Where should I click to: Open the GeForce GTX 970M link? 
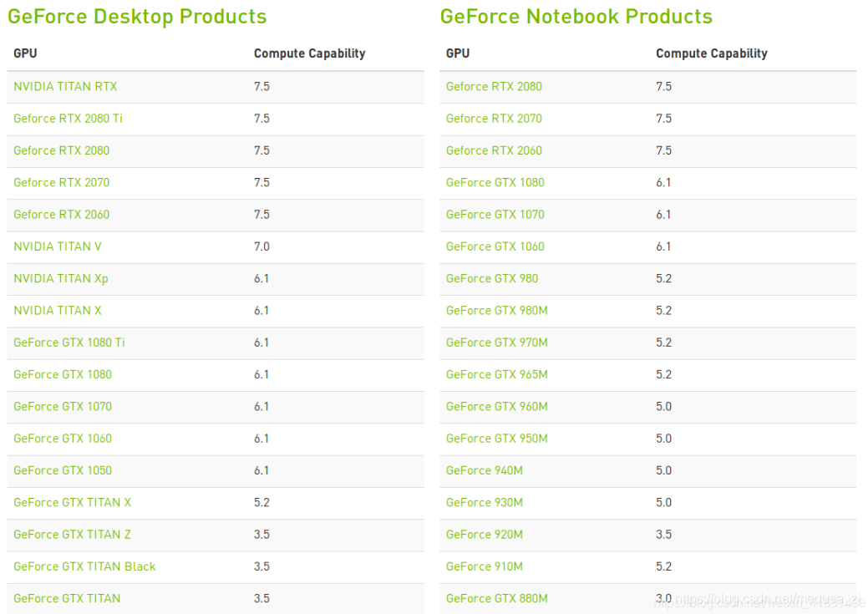(x=497, y=343)
